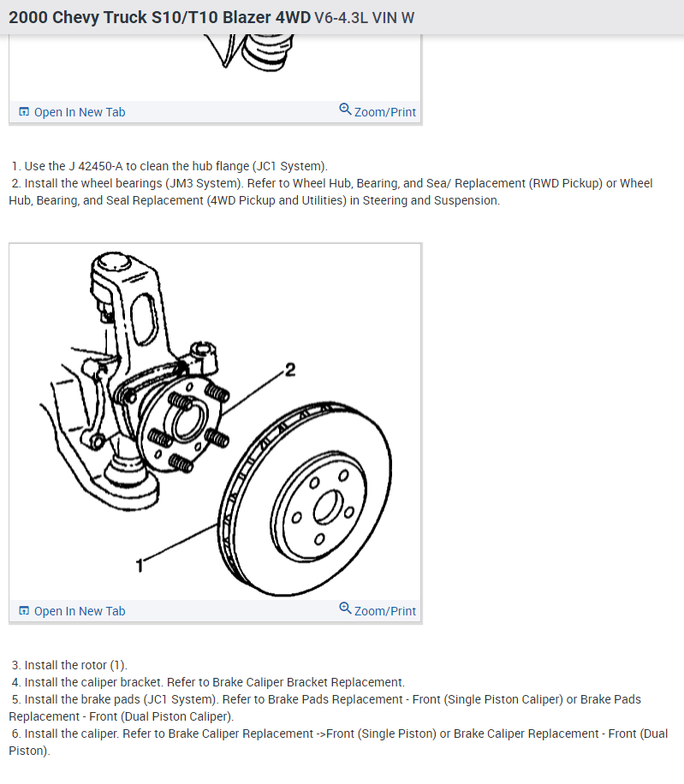The width and height of the screenshot is (684, 784).
Task: Click step 3 Install the rotor text
Action: [69, 665]
